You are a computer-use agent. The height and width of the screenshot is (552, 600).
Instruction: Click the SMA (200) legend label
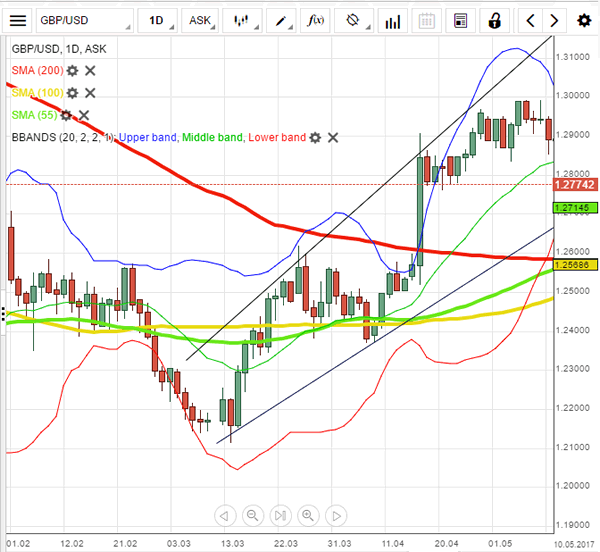(x=38, y=71)
